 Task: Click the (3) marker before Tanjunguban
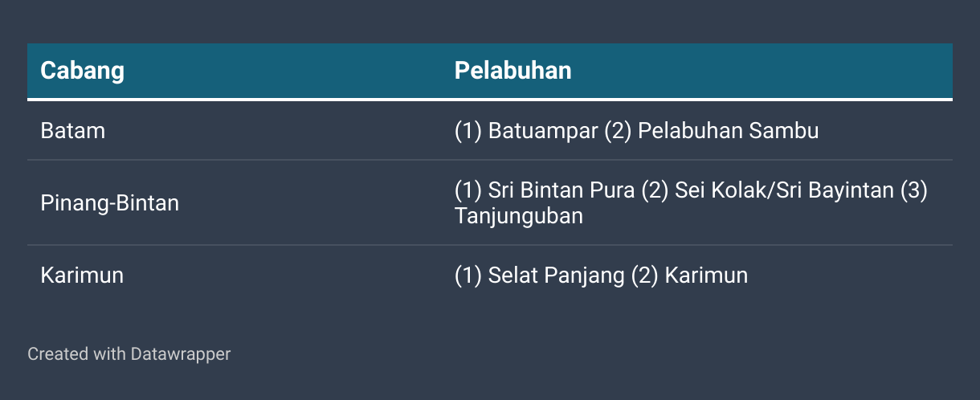[x=913, y=191]
